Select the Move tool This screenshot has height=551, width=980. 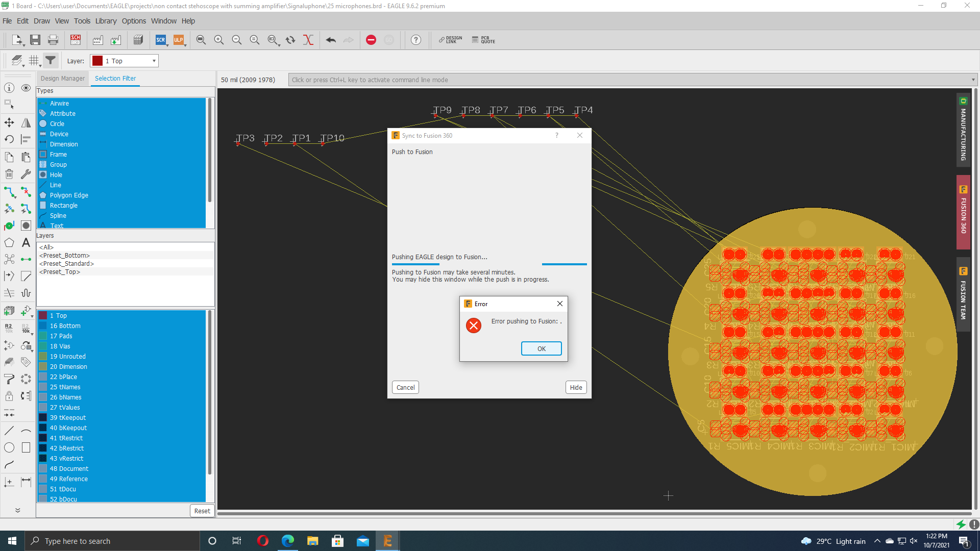click(9, 122)
